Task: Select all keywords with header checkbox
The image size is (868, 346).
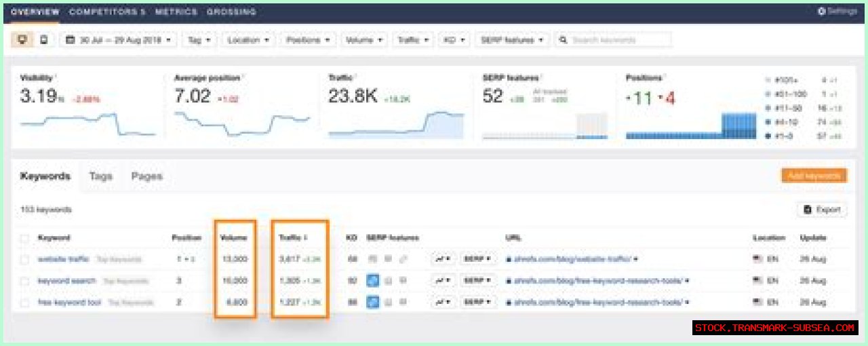Action: click(x=24, y=238)
